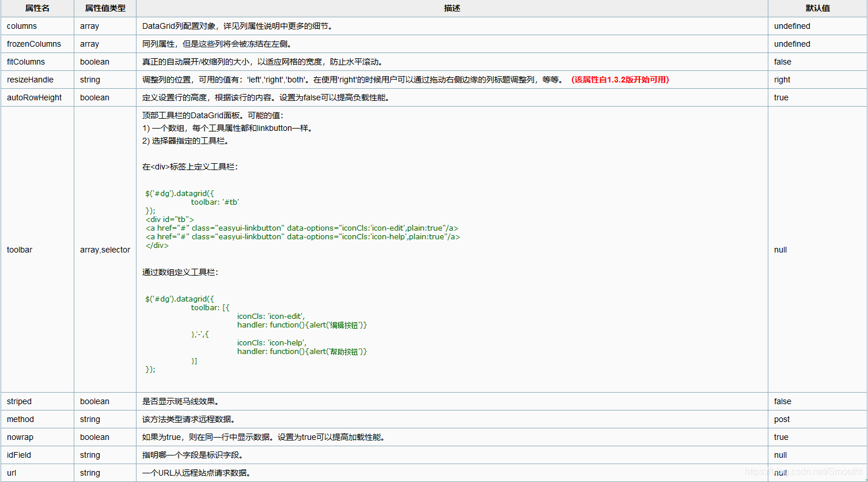Click the string type in method row
This screenshot has width=868, height=482.
tap(90, 419)
